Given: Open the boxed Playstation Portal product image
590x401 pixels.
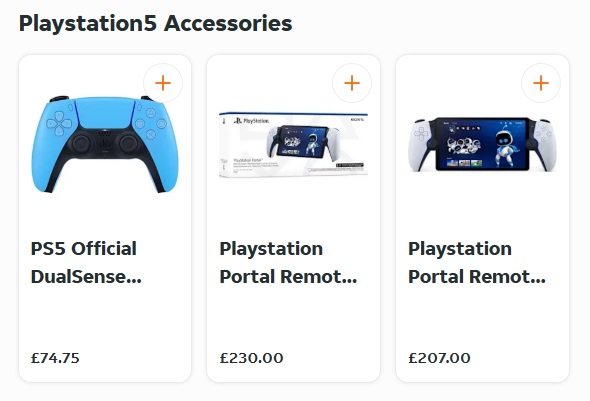Looking at the screenshot, I should [x=293, y=144].
